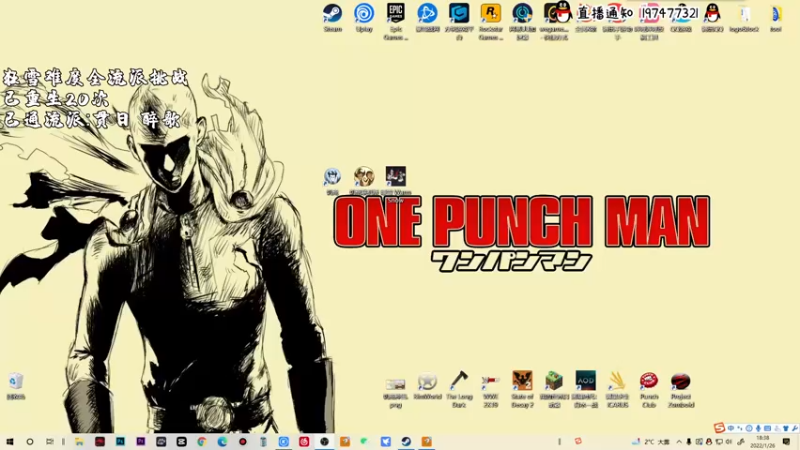
Task: Open the blue round avatar shortcut above ONE PUNCH MAN
Action: (x=333, y=181)
